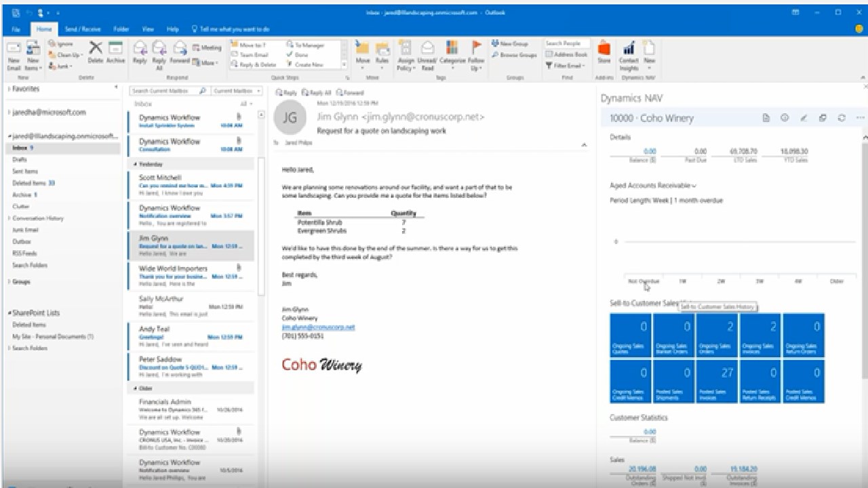Open the Rules menu
This screenshot has width=868, height=488.
coord(382,55)
